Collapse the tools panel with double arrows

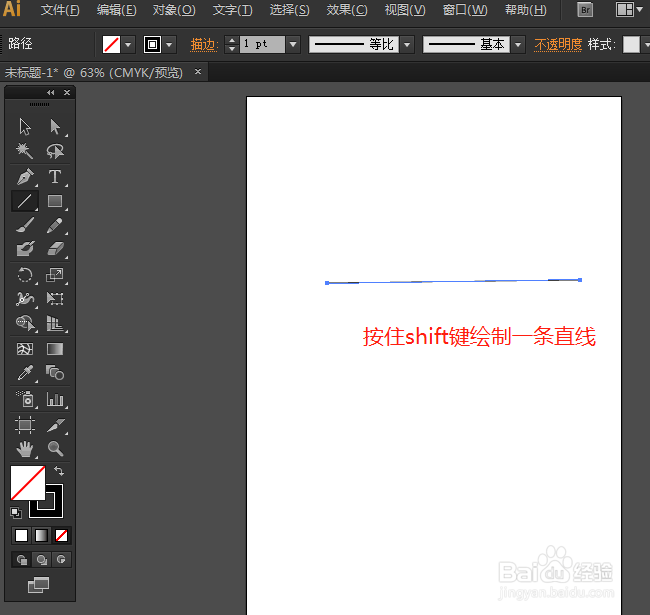51,92
